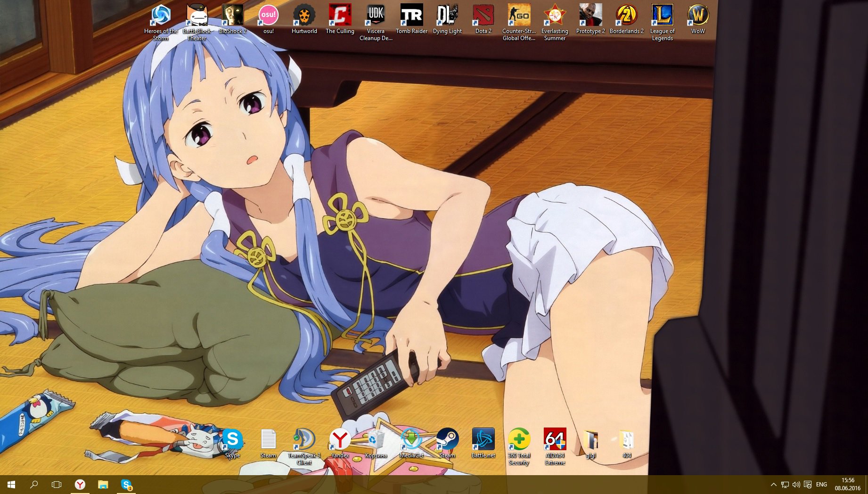Open the Windows Start menu
This screenshot has width=868, height=494.
[x=11, y=484]
